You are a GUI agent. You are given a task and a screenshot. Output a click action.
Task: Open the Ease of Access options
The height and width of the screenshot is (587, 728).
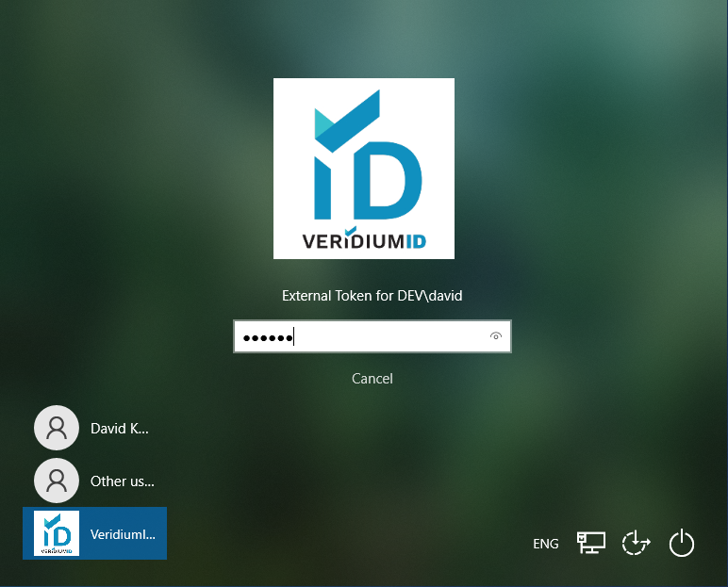coord(636,544)
